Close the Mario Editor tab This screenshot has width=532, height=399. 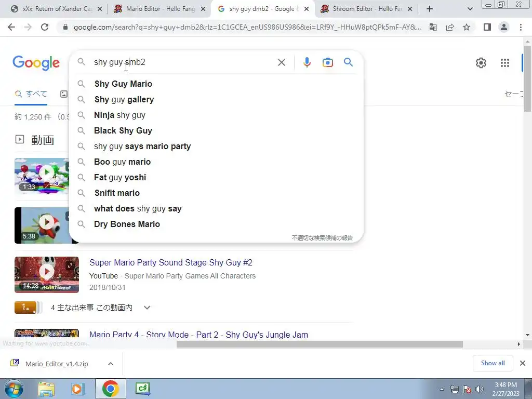pyautogui.click(x=203, y=9)
